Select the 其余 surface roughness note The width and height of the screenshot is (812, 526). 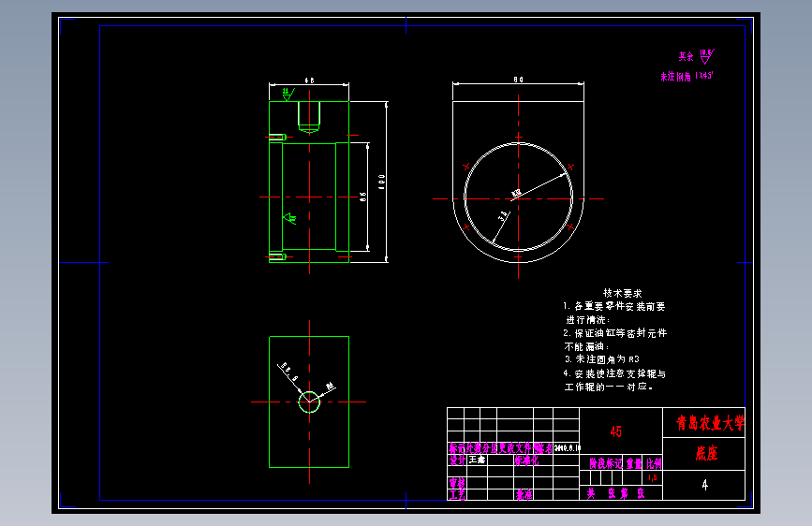click(x=697, y=56)
